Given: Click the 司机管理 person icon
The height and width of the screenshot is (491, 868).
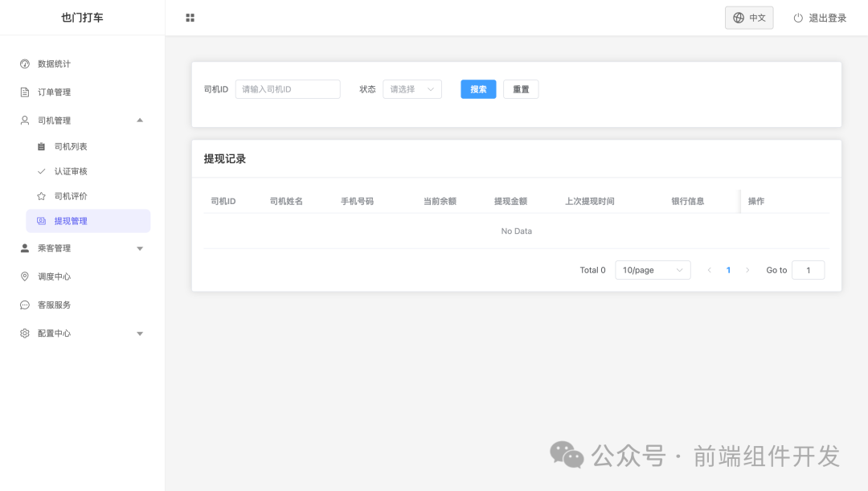Looking at the screenshot, I should click(25, 120).
